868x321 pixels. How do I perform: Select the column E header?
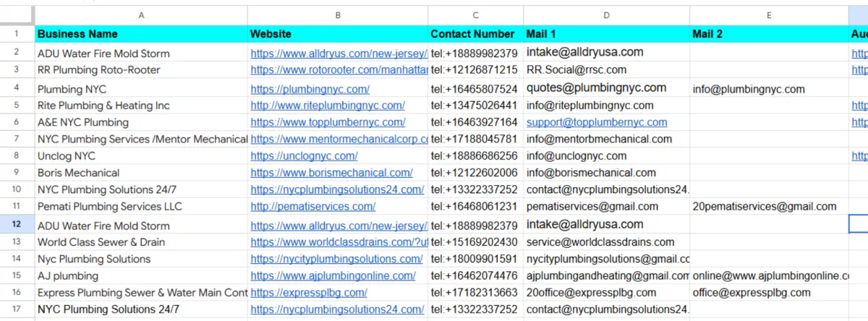click(769, 15)
